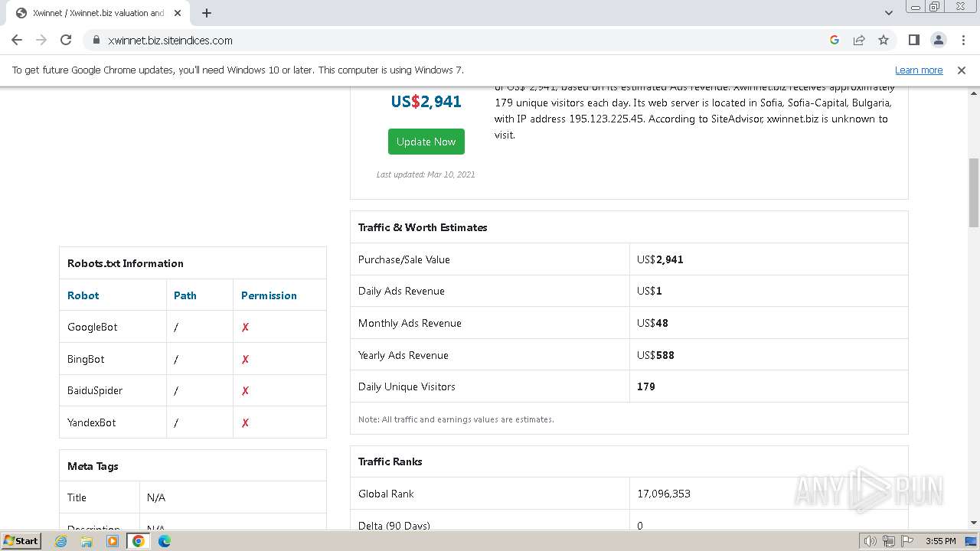This screenshot has height=551, width=980.
Task: Click the red X for BaiduSpider permission
Action: pos(245,391)
